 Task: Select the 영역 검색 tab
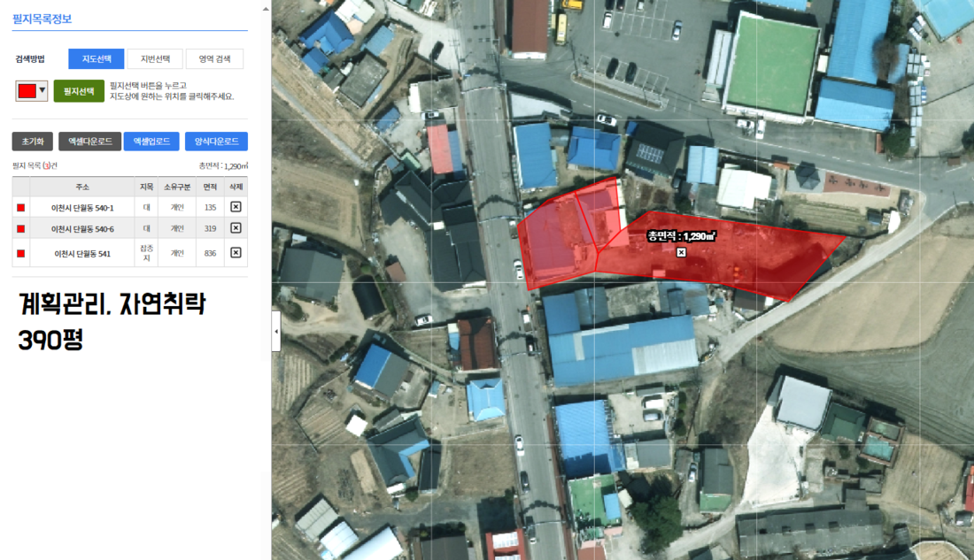click(x=214, y=59)
